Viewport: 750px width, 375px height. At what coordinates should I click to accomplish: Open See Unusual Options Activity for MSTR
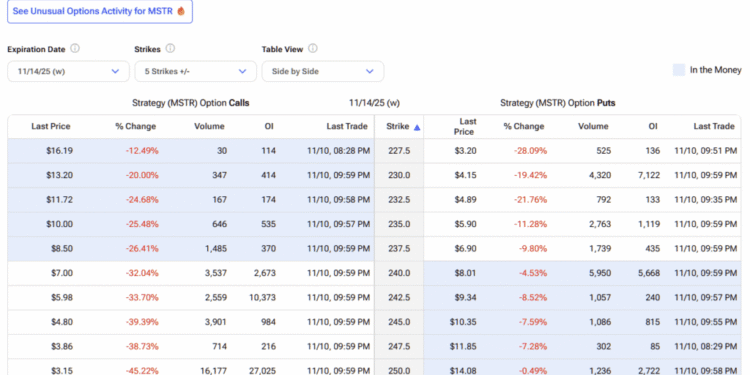(x=99, y=11)
